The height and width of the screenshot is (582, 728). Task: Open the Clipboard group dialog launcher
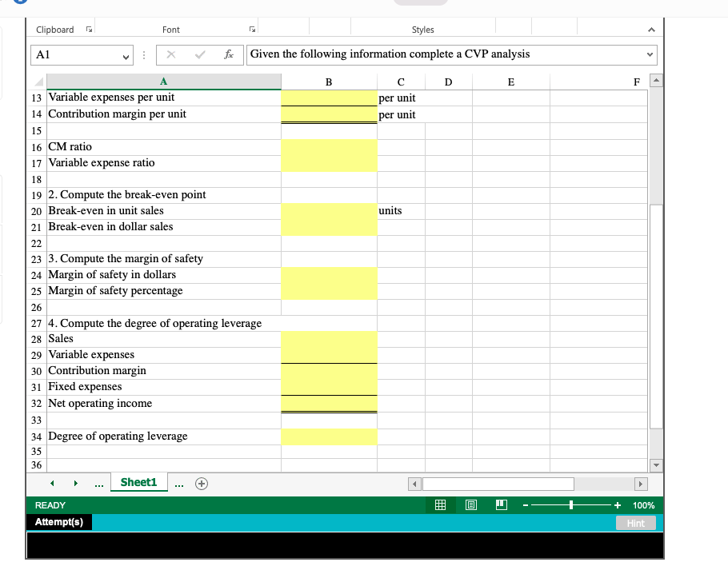click(89, 28)
